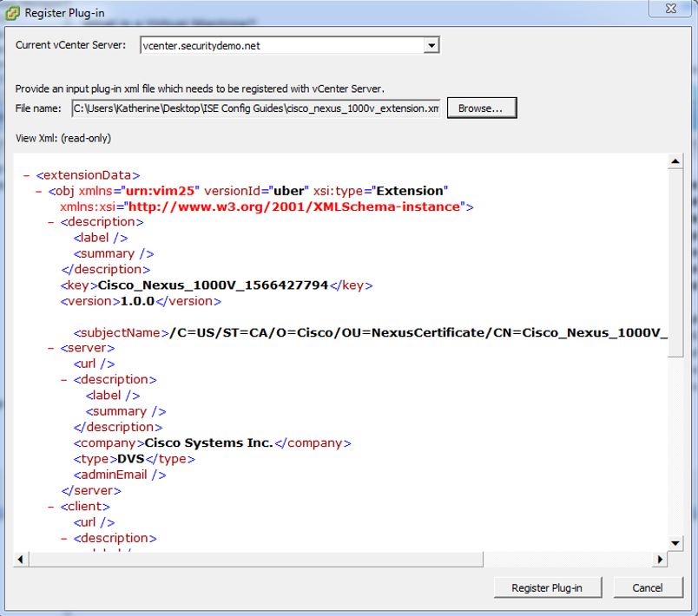Click the 'Current vCenter Server:' label
The height and width of the screenshot is (616, 698).
[x=71, y=45]
